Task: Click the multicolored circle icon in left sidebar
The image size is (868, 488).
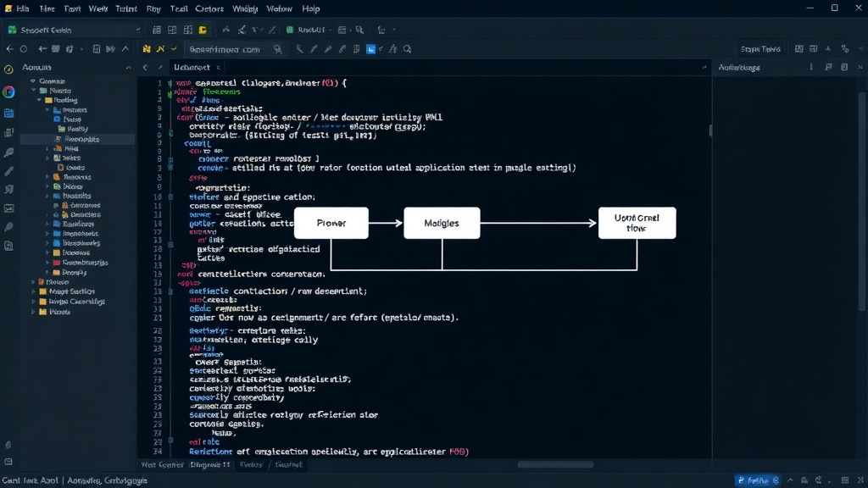Action: point(8,91)
